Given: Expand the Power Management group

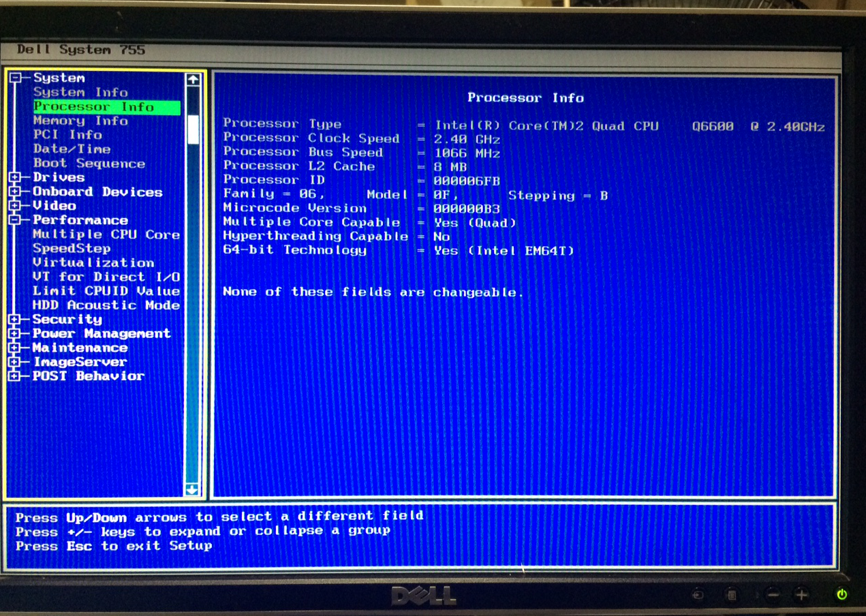Looking at the screenshot, I should click(x=15, y=333).
